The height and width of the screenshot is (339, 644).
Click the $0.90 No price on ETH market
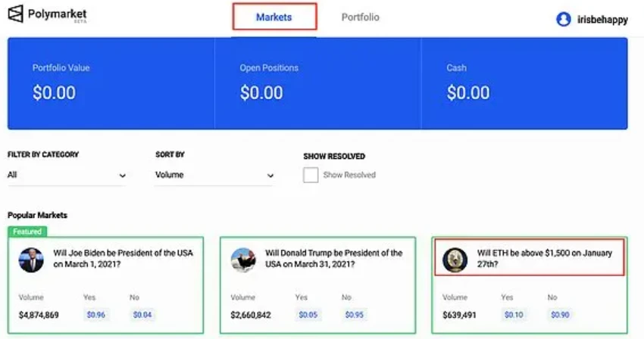(559, 314)
